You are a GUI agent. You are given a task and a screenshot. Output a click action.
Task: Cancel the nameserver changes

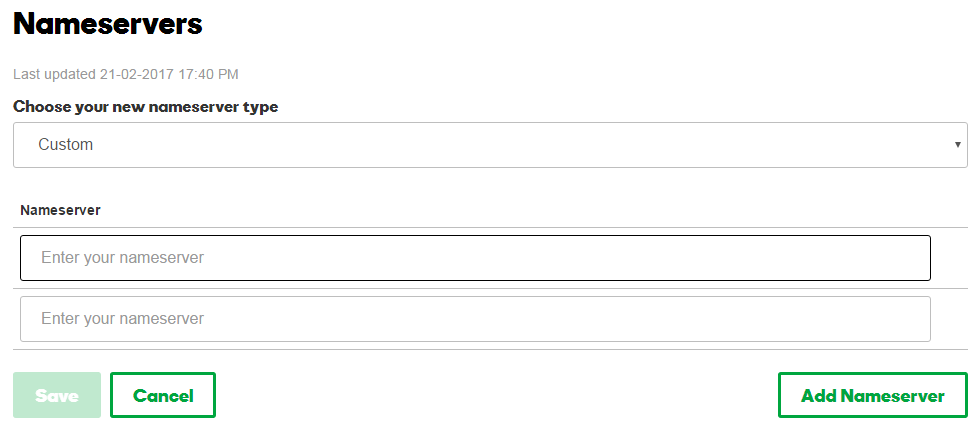[163, 395]
